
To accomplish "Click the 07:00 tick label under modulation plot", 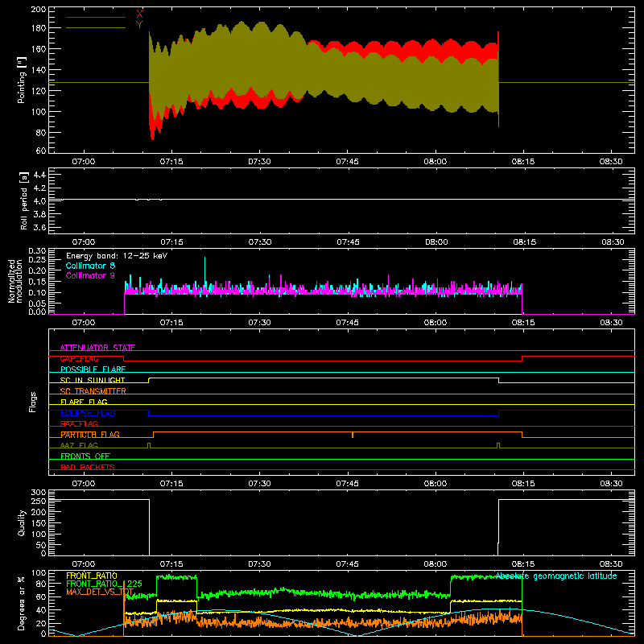I will (84, 323).
